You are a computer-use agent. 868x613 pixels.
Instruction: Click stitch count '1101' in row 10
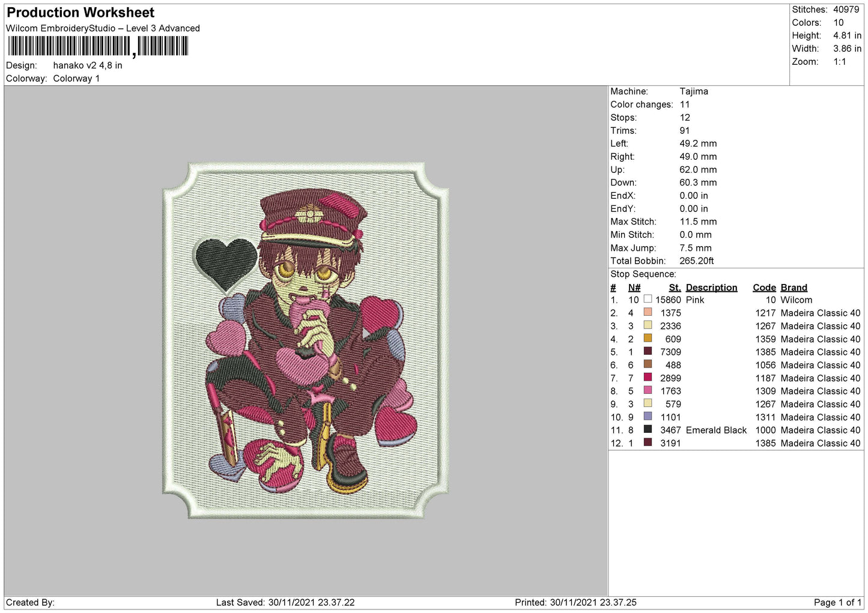click(671, 417)
